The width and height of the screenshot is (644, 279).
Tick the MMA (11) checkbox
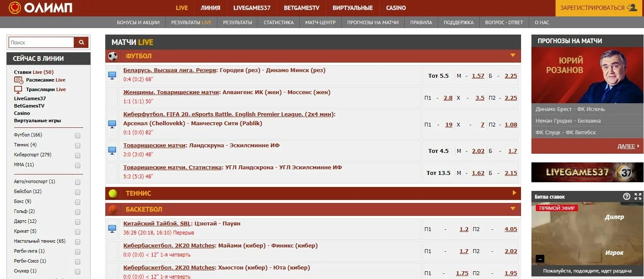point(78,165)
